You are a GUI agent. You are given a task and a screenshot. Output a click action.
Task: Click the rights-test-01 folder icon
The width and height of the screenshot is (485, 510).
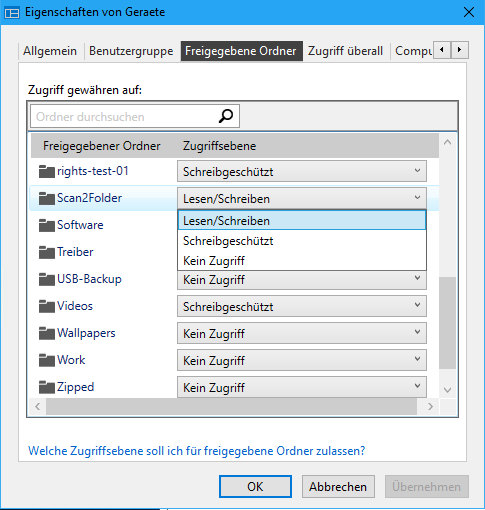(x=46, y=171)
